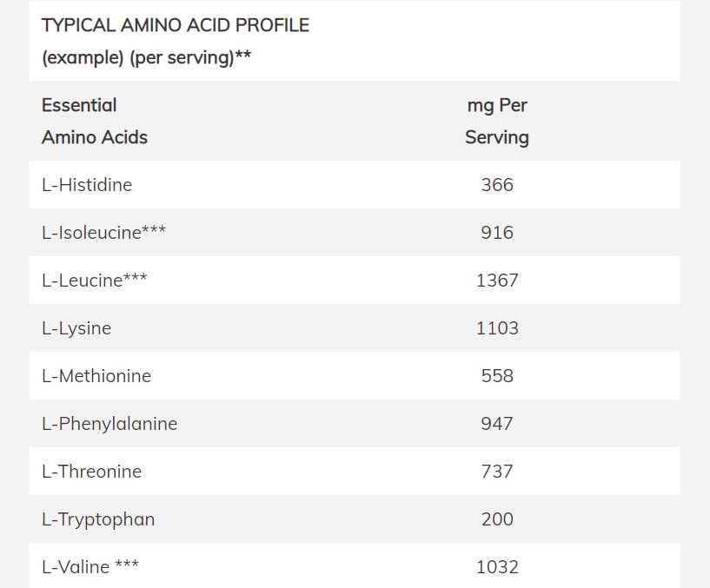This screenshot has width=710, height=588.
Task: Select the L-Histidine row label
Action: (x=87, y=185)
